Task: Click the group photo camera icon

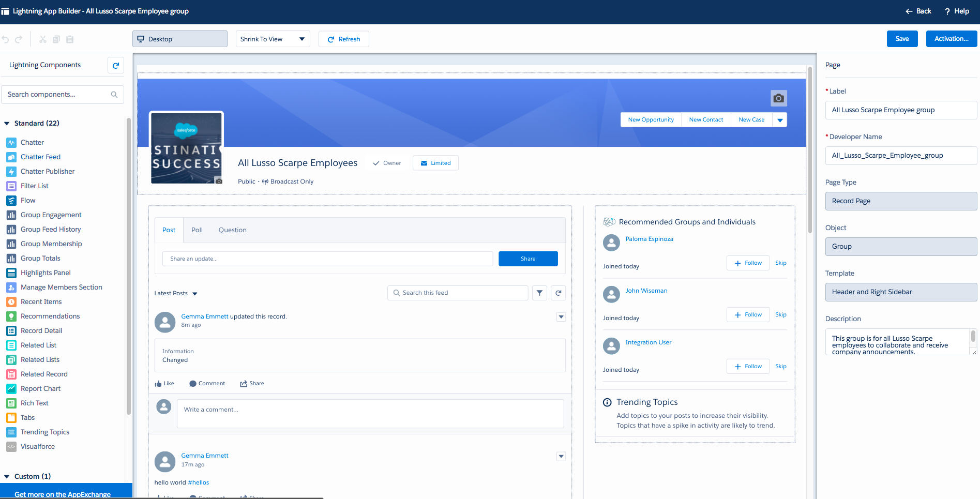Action: point(219,181)
